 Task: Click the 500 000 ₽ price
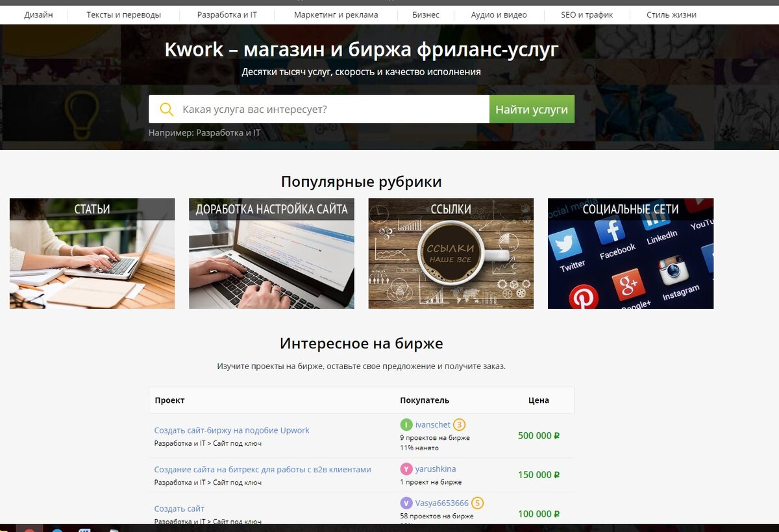539,435
